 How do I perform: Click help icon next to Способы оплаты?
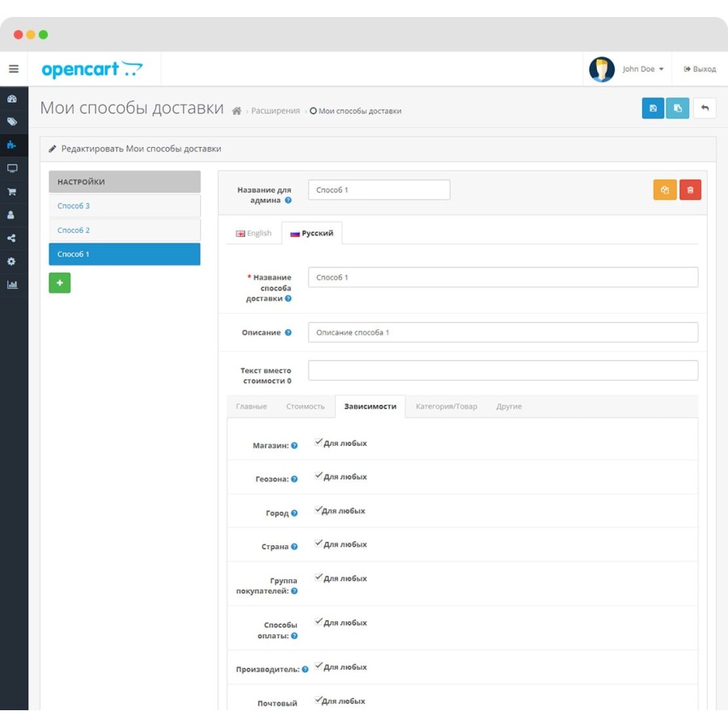click(x=294, y=636)
